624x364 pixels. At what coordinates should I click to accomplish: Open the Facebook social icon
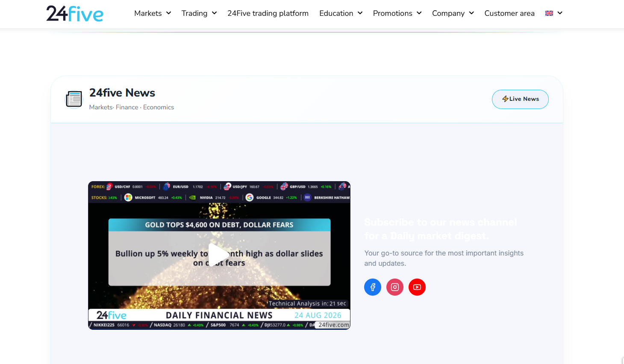click(x=373, y=287)
